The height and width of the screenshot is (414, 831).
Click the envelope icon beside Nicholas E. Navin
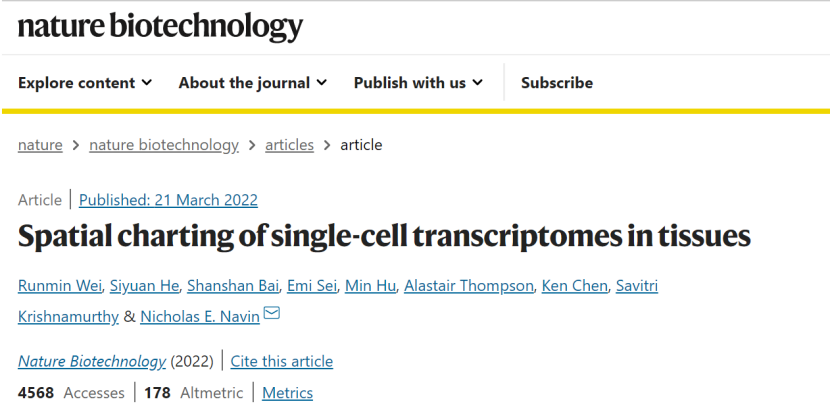point(271,313)
